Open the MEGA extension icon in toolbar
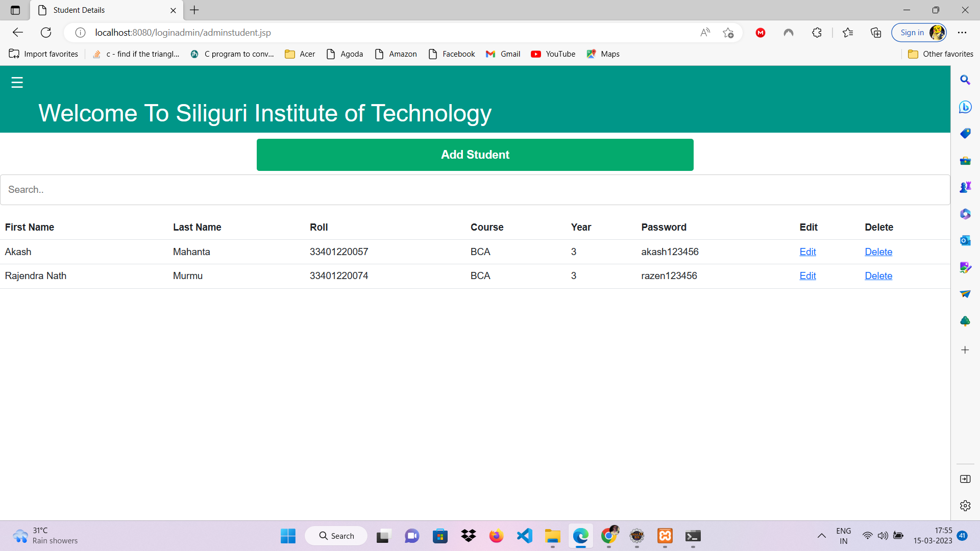The height and width of the screenshot is (551, 980). tap(760, 32)
